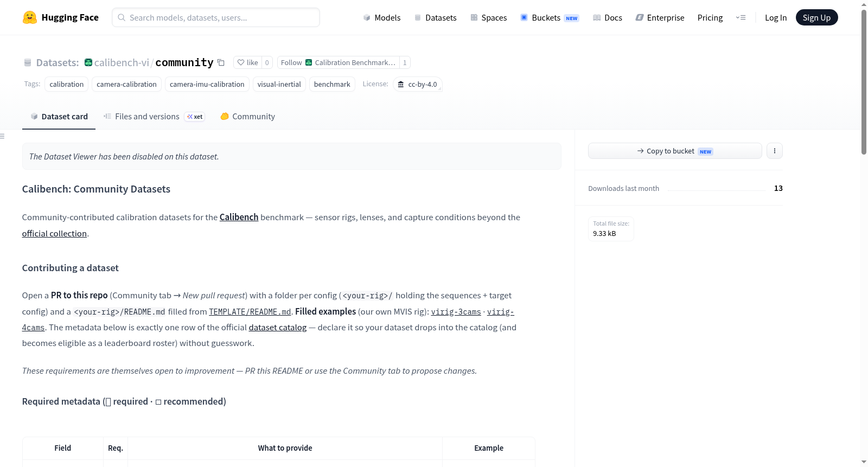Switch to the Dataset card tab
This screenshot has height=467, width=868.
(x=59, y=117)
